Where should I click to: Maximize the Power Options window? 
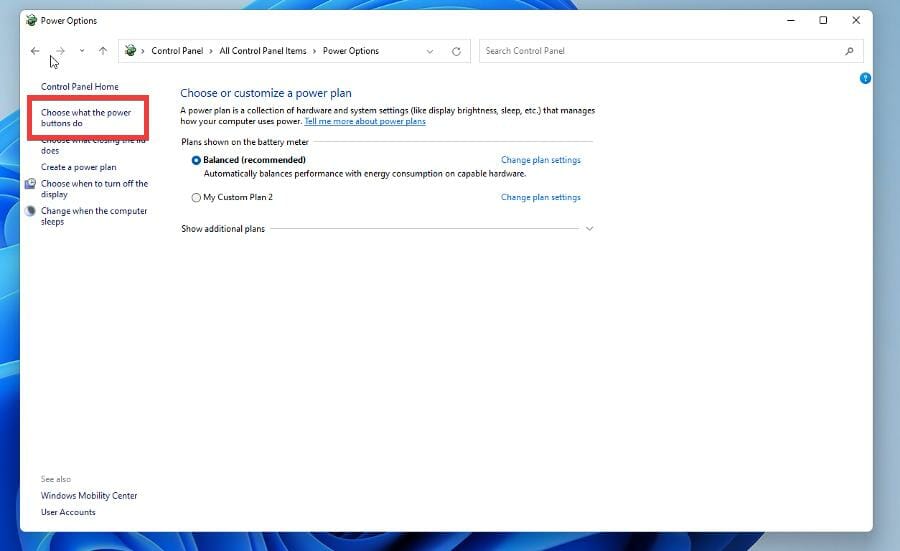pyautogui.click(x=823, y=20)
